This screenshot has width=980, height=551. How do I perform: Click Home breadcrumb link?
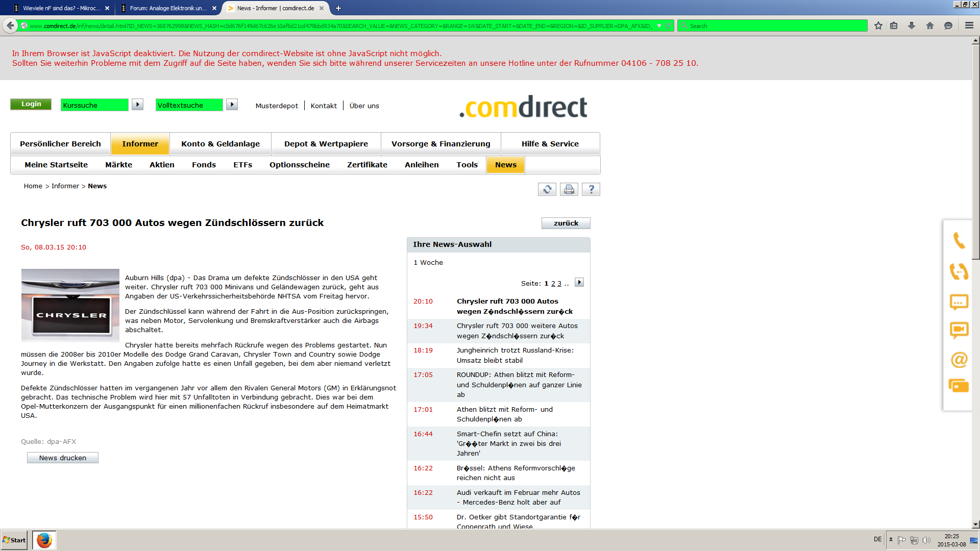(x=33, y=186)
